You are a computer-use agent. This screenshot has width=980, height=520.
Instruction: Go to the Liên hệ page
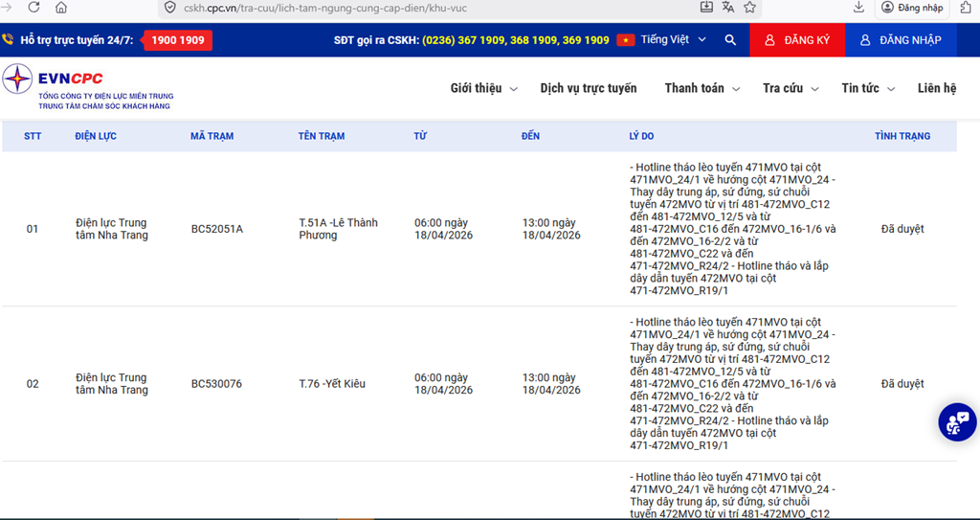coord(936,88)
